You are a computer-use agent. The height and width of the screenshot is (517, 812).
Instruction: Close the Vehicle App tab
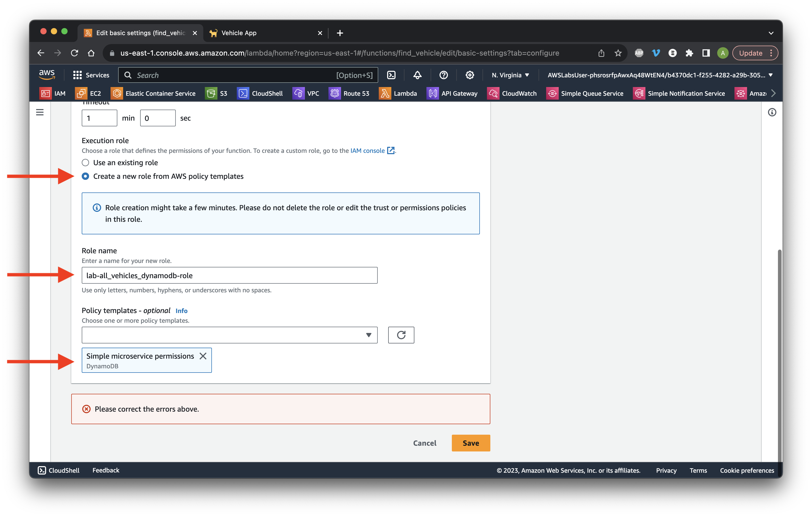point(320,33)
